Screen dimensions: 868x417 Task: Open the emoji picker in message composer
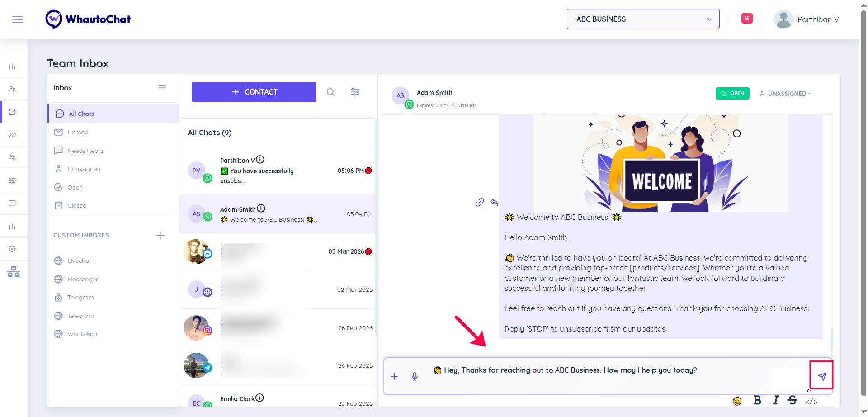[x=737, y=401]
